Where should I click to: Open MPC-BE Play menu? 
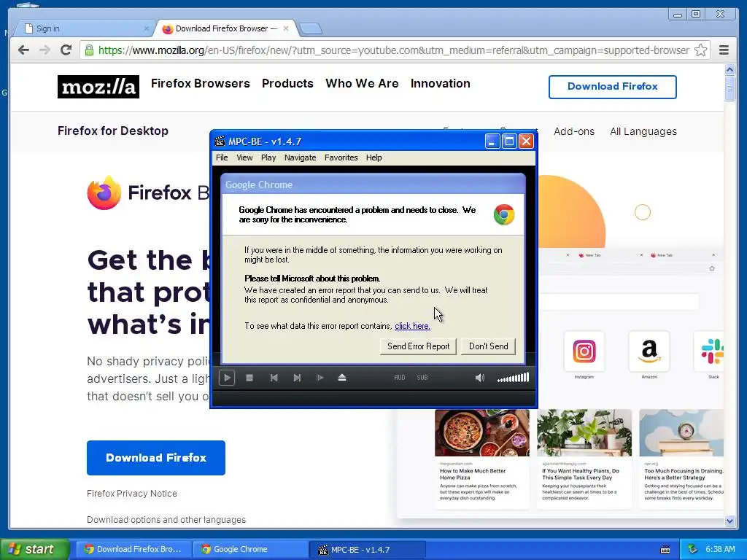tap(268, 157)
